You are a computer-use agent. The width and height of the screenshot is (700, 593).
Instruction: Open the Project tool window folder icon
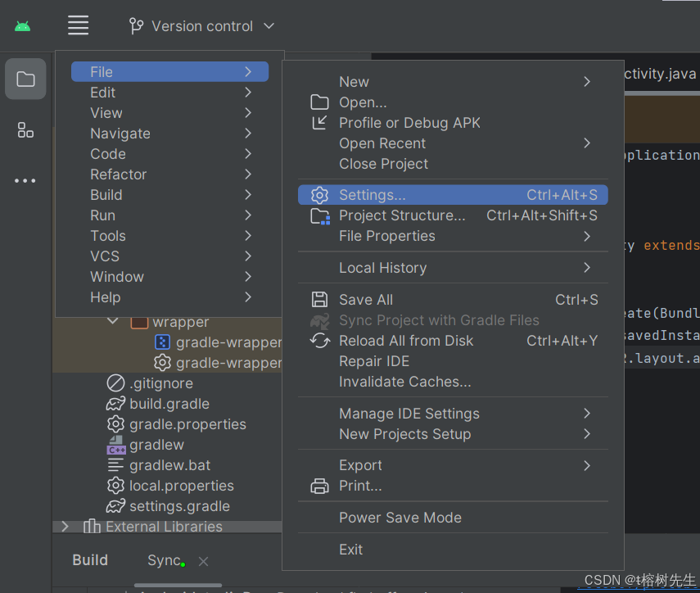25,79
